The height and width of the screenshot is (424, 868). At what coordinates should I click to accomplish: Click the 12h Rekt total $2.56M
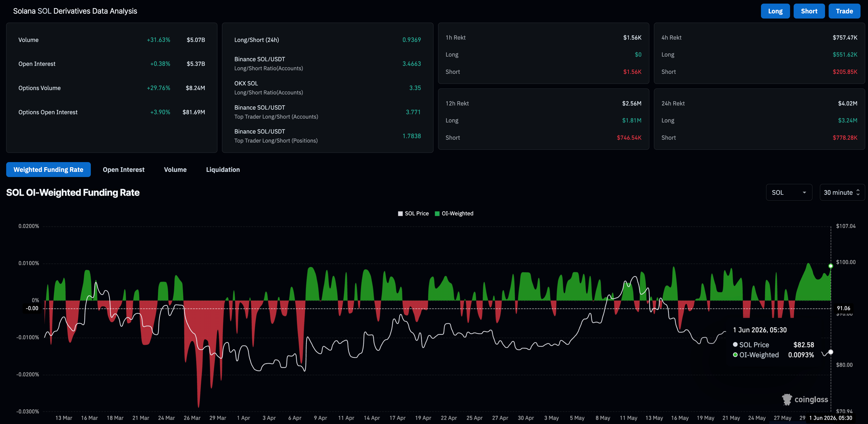point(632,103)
